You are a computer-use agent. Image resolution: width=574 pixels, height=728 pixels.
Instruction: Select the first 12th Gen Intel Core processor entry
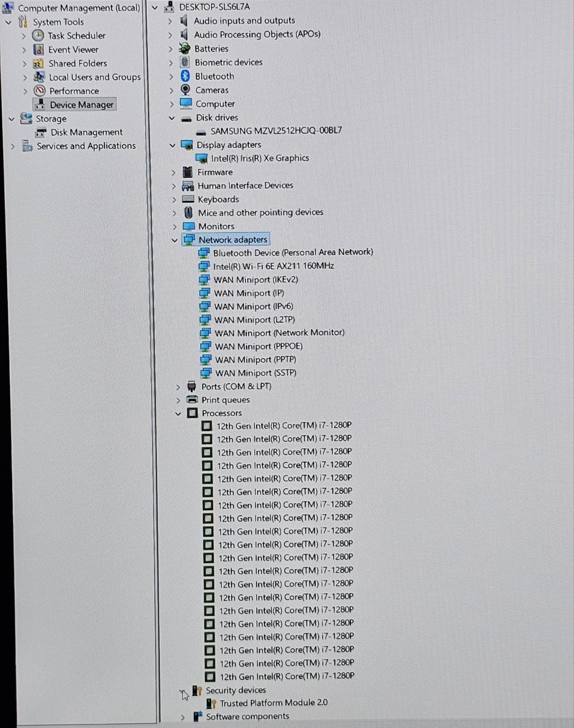click(284, 425)
